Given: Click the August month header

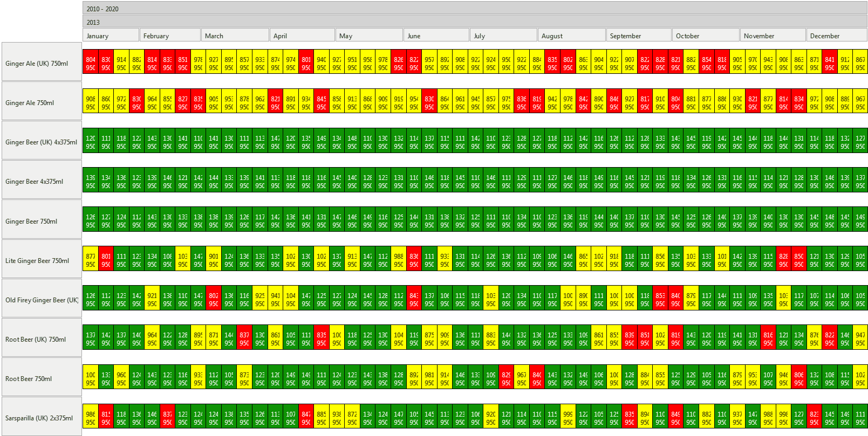Looking at the screenshot, I should pos(571,36).
